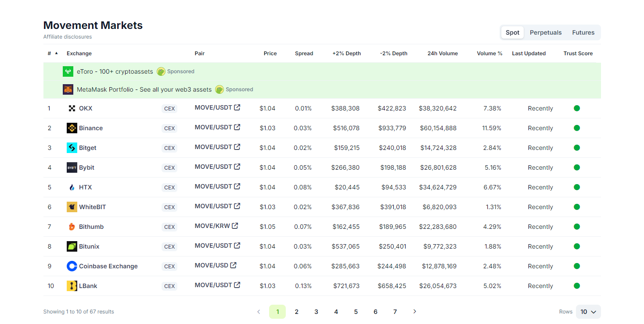Open the Affiliate disclosures link
This screenshot has height=324, width=644.
(x=68, y=37)
